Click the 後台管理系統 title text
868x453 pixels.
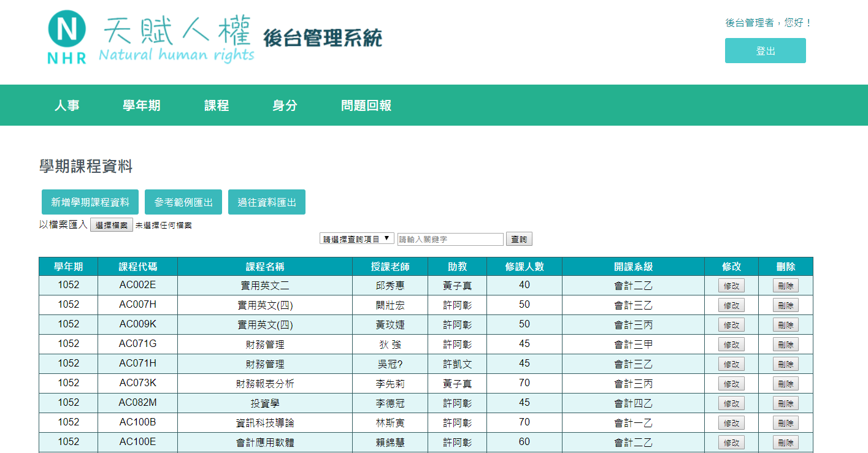click(x=323, y=38)
